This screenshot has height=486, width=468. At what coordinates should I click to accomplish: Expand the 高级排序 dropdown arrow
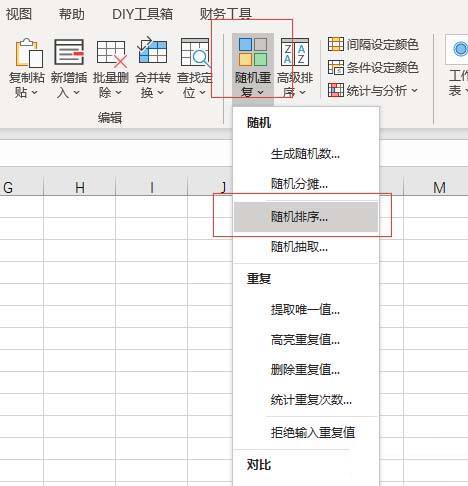click(302, 92)
